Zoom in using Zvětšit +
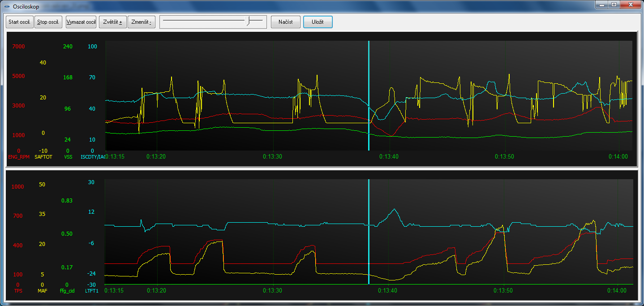The height and width of the screenshot is (306, 644). 112,22
